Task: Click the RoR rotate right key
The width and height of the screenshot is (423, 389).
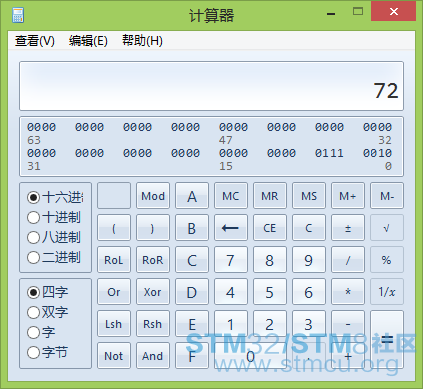Action: pos(153,260)
